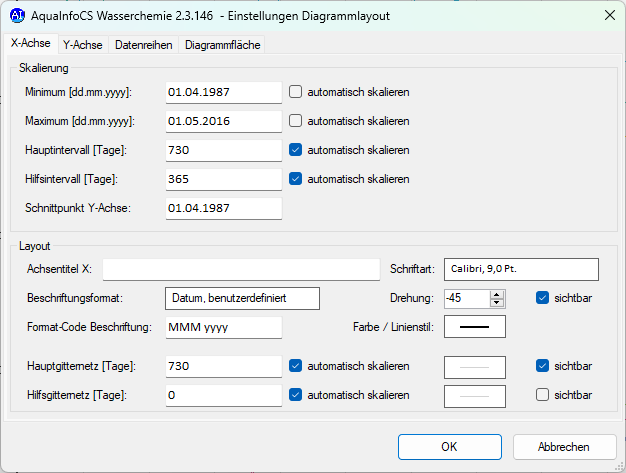The image size is (626, 473).
Task: Click the Hauptintervall value field
Action: tap(224, 150)
